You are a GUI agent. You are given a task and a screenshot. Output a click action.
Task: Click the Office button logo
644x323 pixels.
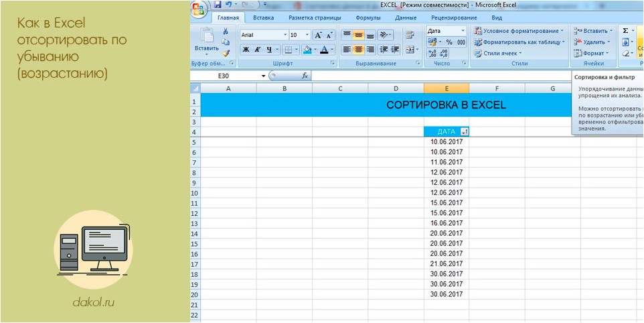199,8
